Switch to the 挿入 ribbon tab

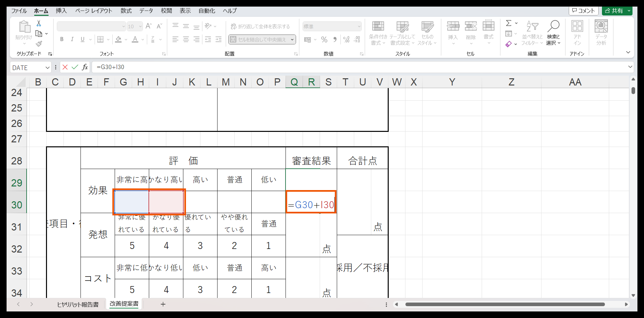[x=61, y=11]
